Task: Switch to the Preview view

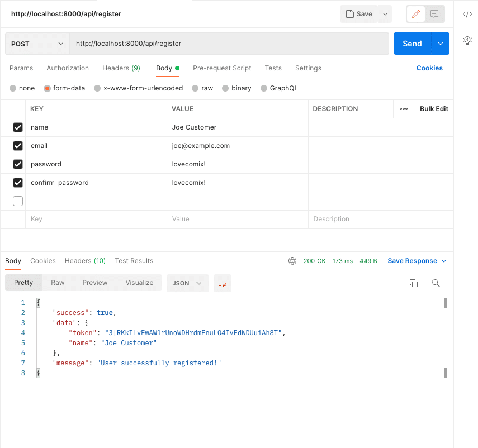Action: coord(95,283)
